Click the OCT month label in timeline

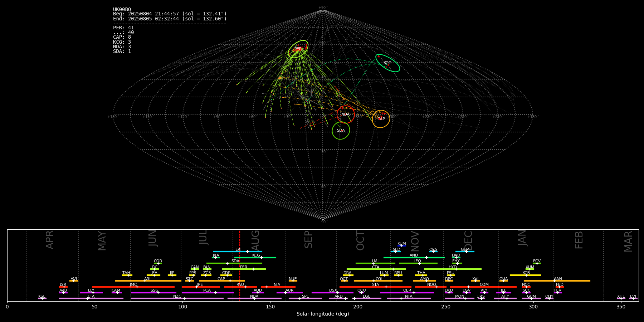click(360, 240)
